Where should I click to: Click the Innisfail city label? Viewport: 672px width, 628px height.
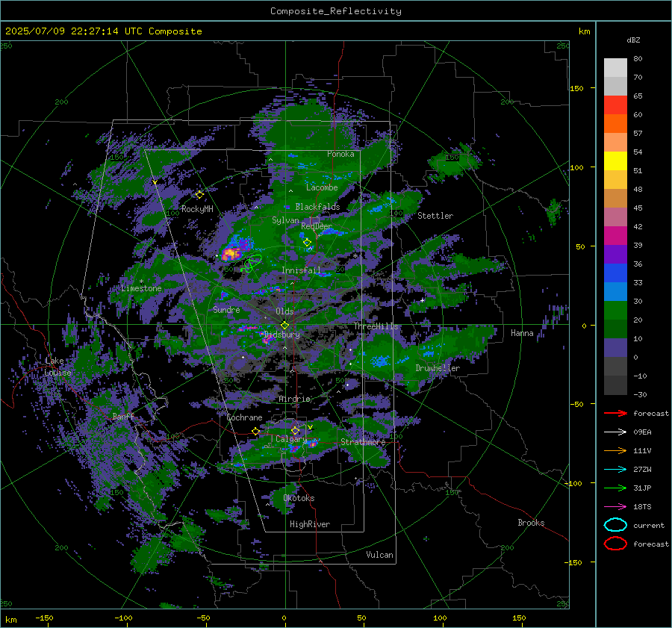(301, 270)
